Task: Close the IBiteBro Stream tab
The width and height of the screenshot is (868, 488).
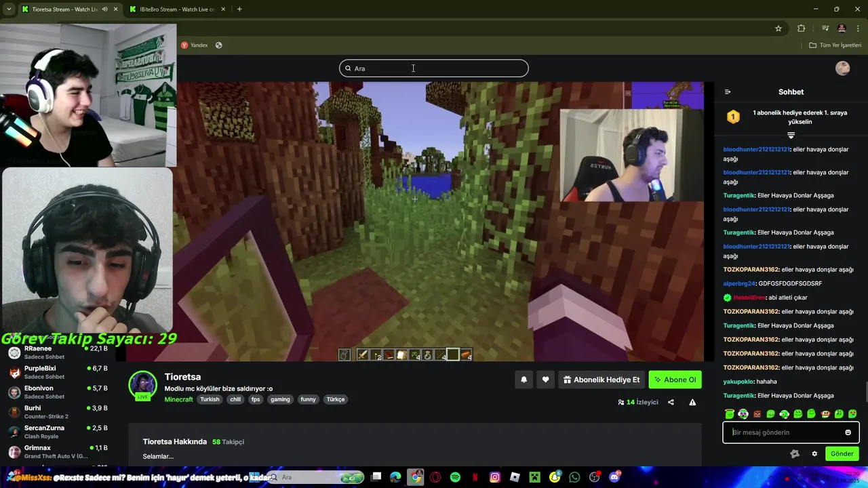Action: click(x=222, y=9)
